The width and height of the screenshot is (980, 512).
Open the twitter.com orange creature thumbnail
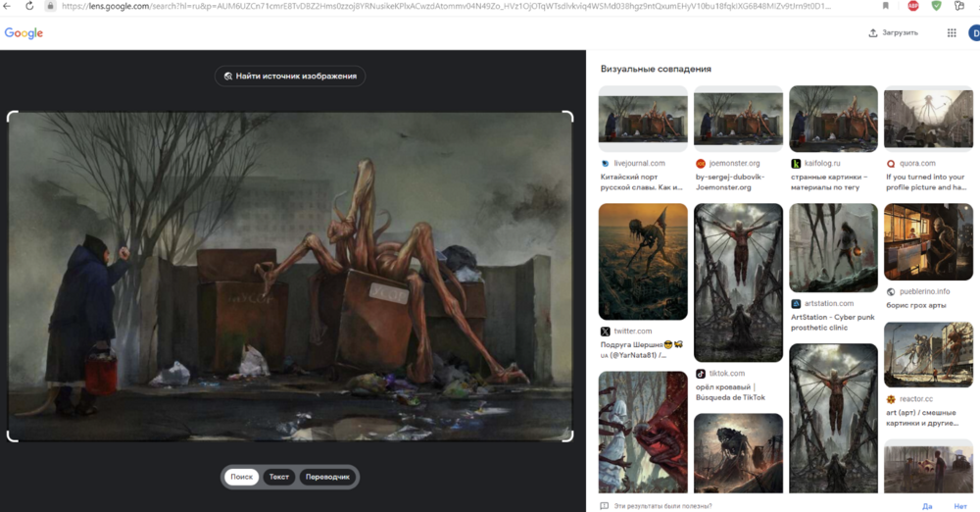[643, 262]
